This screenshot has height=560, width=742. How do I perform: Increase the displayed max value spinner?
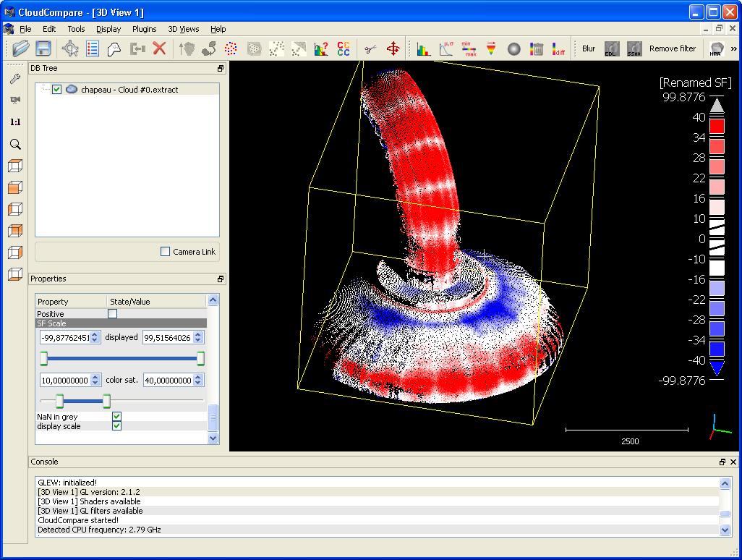(199, 334)
